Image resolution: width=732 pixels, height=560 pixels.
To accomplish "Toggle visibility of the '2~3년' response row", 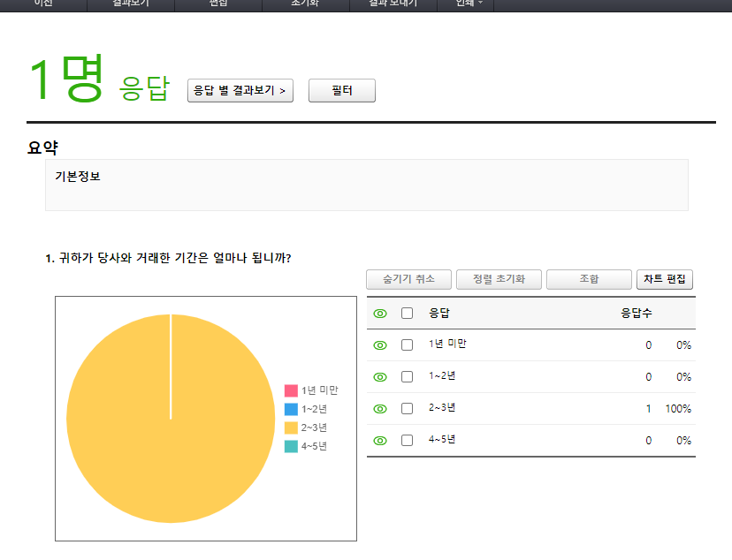I will pos(380,409).
